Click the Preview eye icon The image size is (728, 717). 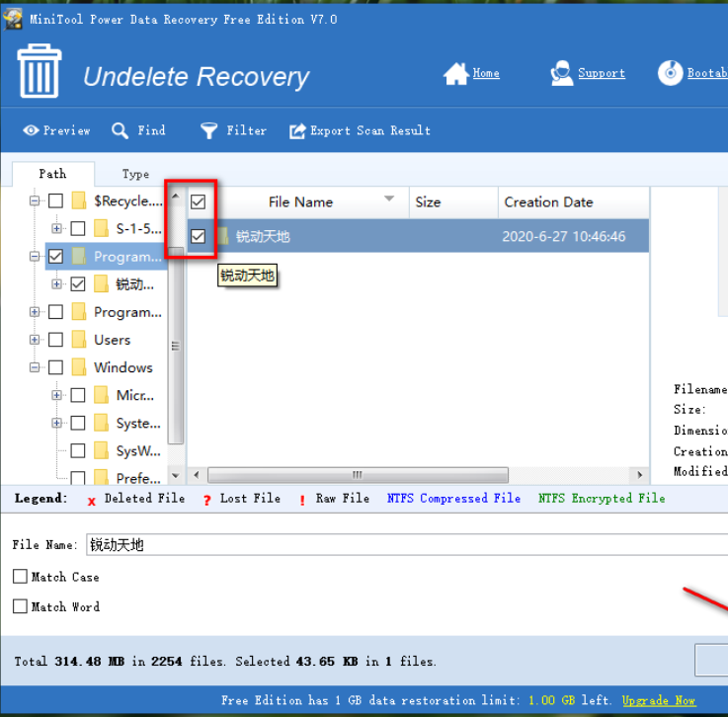[31, 130]
